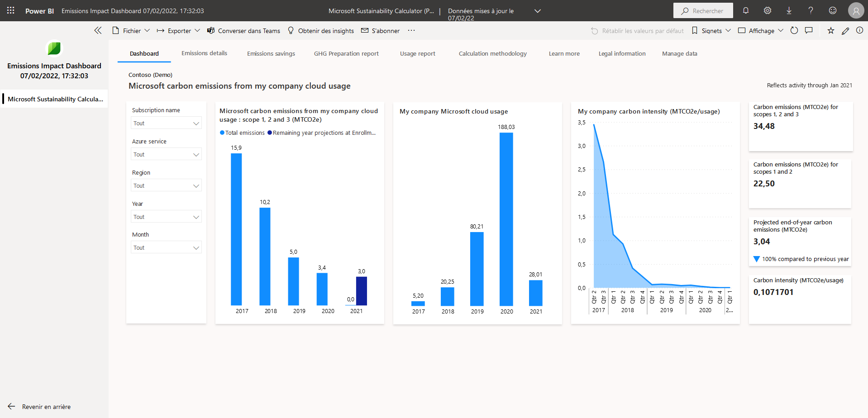The width and height of the screenshot is (868, 418).
Task: Click carbon intensity value 0,1071701
Action: point(773,292)
